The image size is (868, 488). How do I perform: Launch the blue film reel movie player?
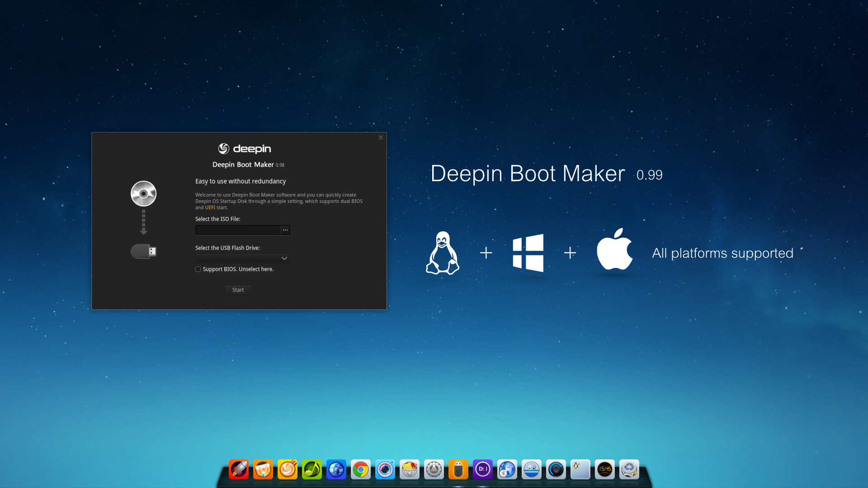(x=336, y=469)
